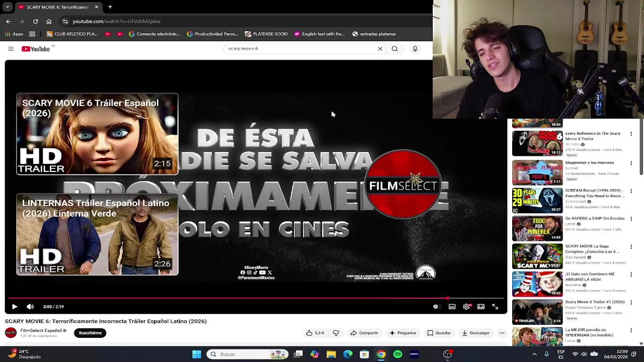
Task: Toggle subtitles in the video player
Action: pos(452,307)
